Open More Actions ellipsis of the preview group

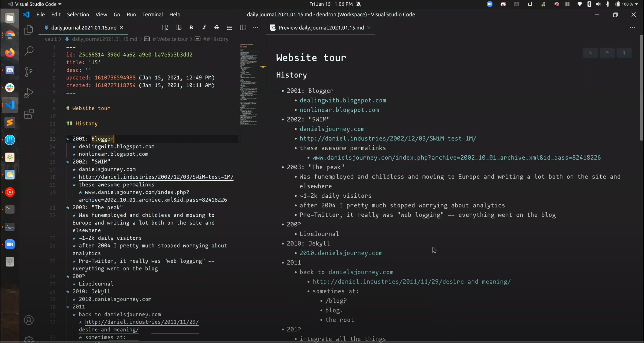click(632, 28)
